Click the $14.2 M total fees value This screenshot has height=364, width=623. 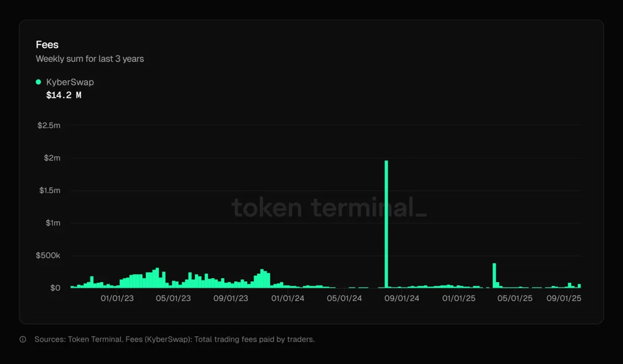pos(63,95)
